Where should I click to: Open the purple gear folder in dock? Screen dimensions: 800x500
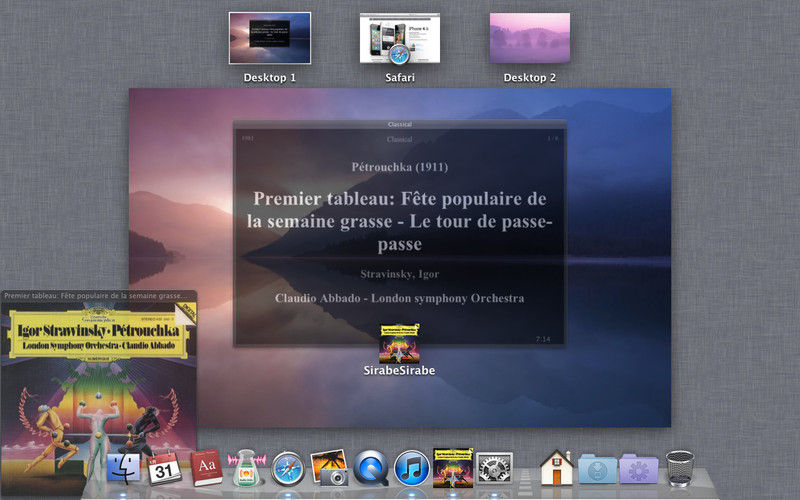(639, 468)
